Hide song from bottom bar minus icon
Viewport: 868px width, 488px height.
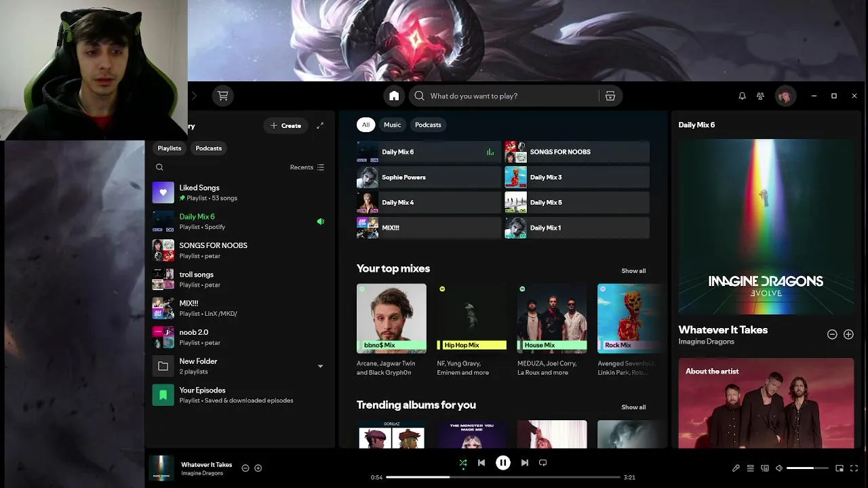(245, 468)
